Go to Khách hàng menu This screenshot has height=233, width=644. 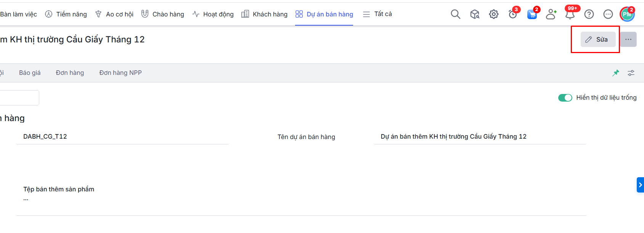pyautogui.click(x=265, y=14)
